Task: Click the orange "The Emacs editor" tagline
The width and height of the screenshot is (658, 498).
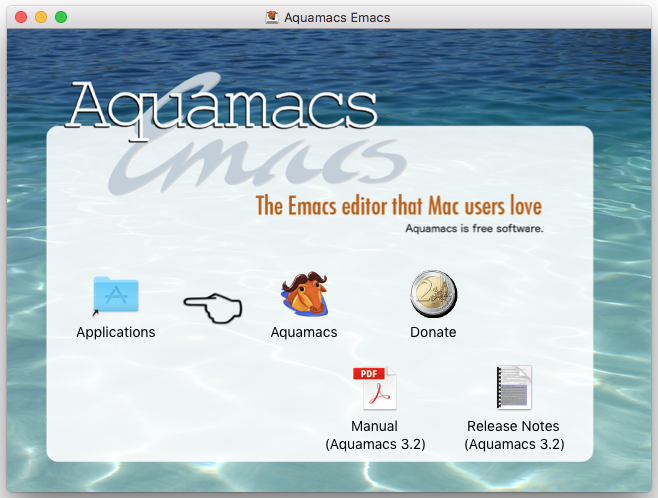Action: point(398,207)
